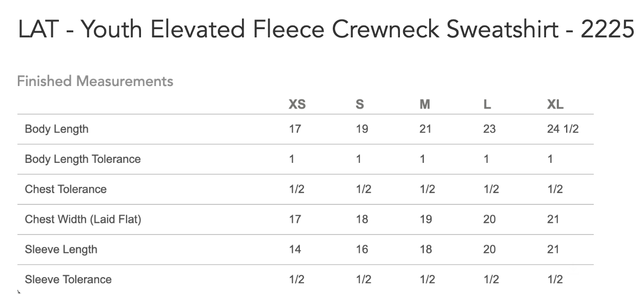Select the XS size column header
644x295 pixels.
tap(297, 104)
